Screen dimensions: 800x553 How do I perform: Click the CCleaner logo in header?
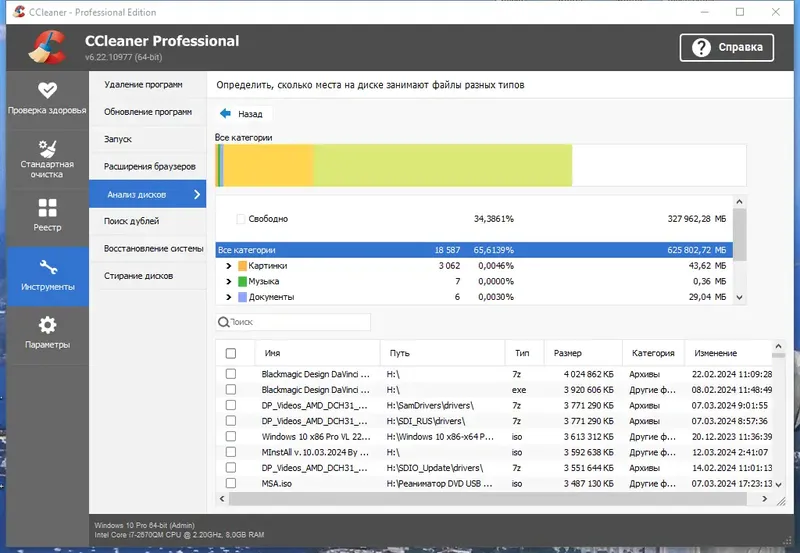[x=47, y=47]
